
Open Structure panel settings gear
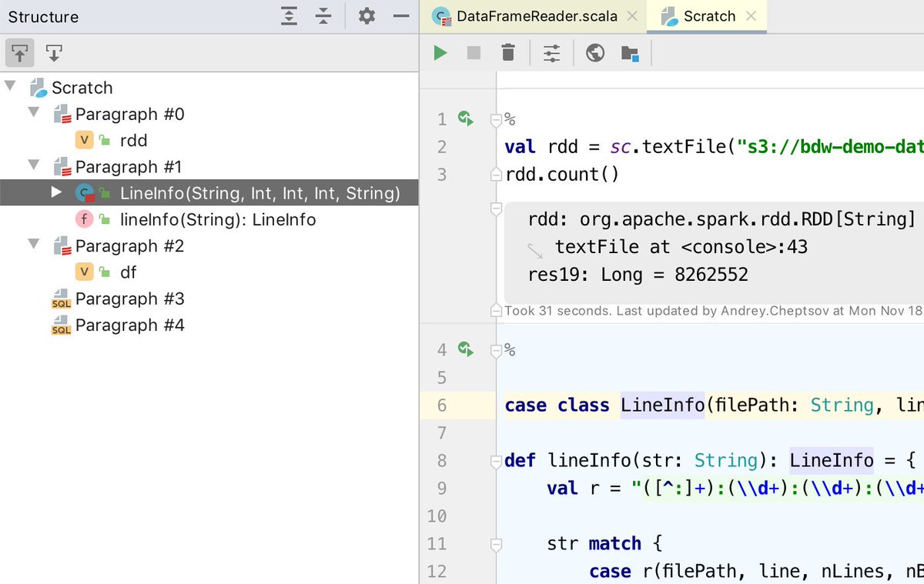[x=367, y=16]
